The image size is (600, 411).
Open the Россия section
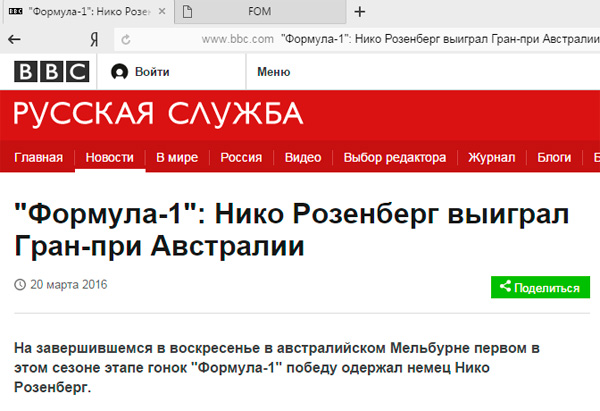pos(241,158)
